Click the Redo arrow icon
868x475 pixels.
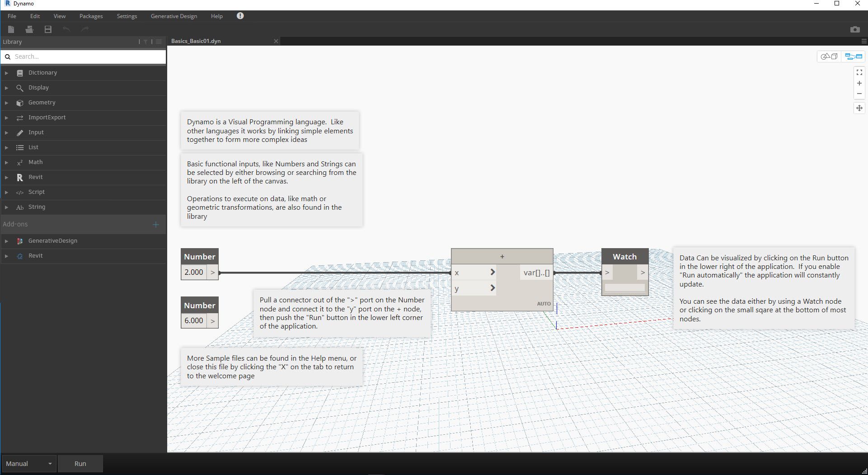84,29
